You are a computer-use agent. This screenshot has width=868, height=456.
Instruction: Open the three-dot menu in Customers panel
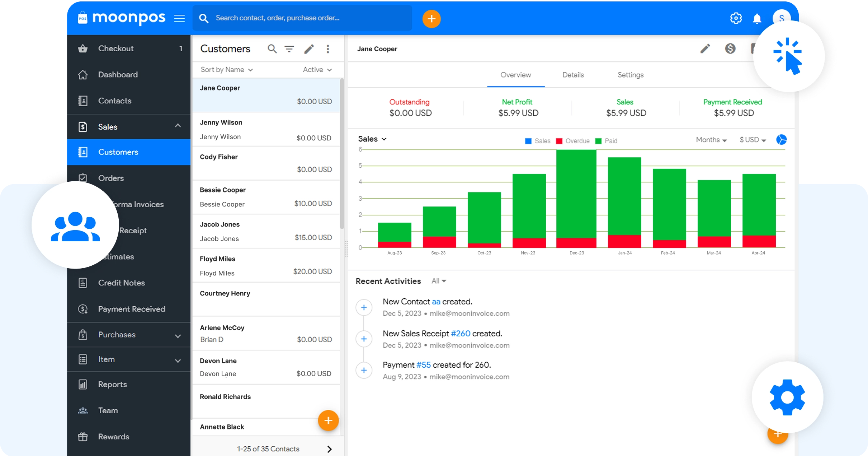328,49
